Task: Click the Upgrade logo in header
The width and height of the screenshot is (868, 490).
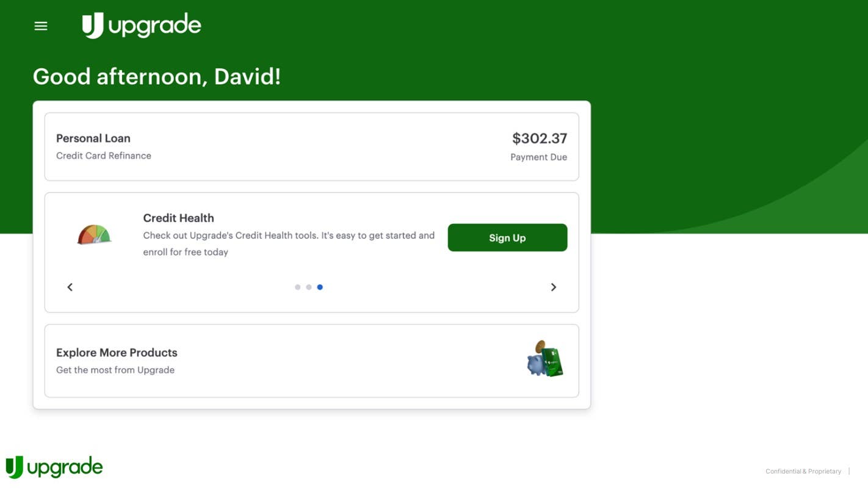Action: pyautogui.click(x=142, y=26)
